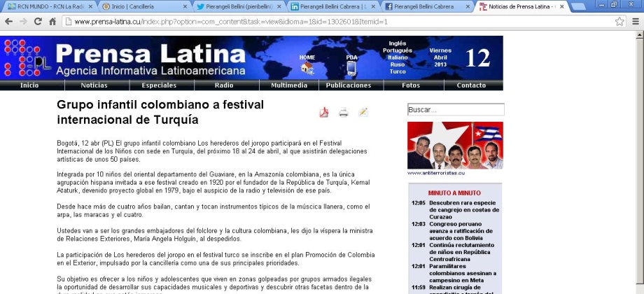Open the www.antiterroristas.cu link
Screen dimensions: 644x294
(x=436, y=173)
